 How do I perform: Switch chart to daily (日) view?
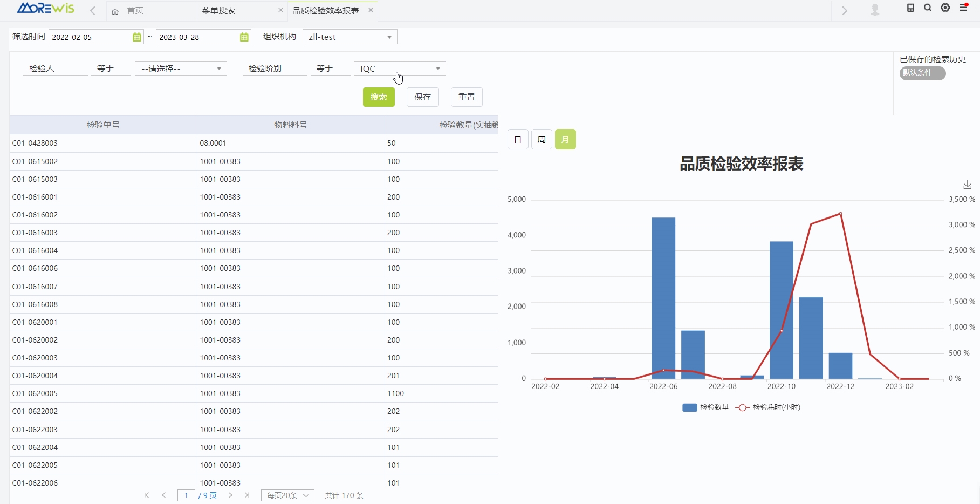(x=518, y=140)
